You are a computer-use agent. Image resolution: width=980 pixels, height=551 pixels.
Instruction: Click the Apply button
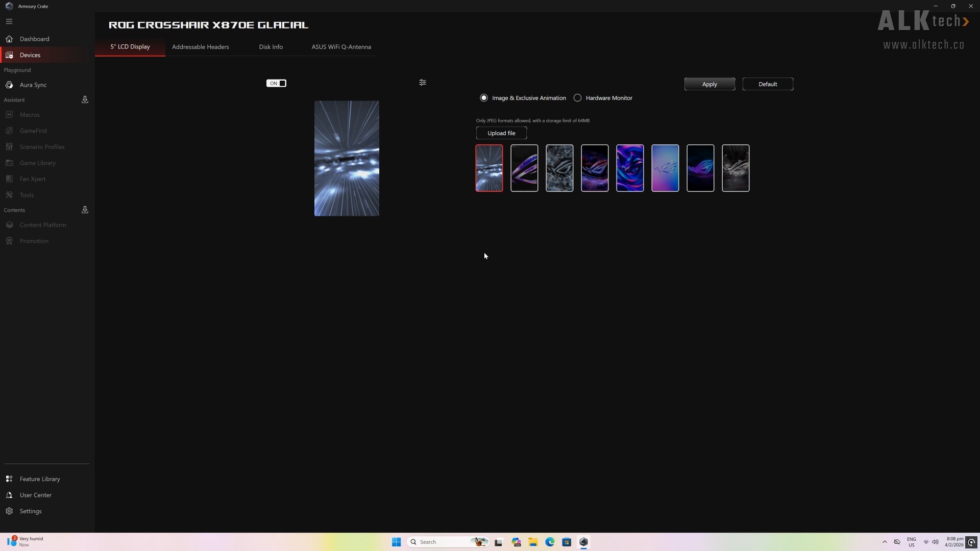click(x=709, y=84)
